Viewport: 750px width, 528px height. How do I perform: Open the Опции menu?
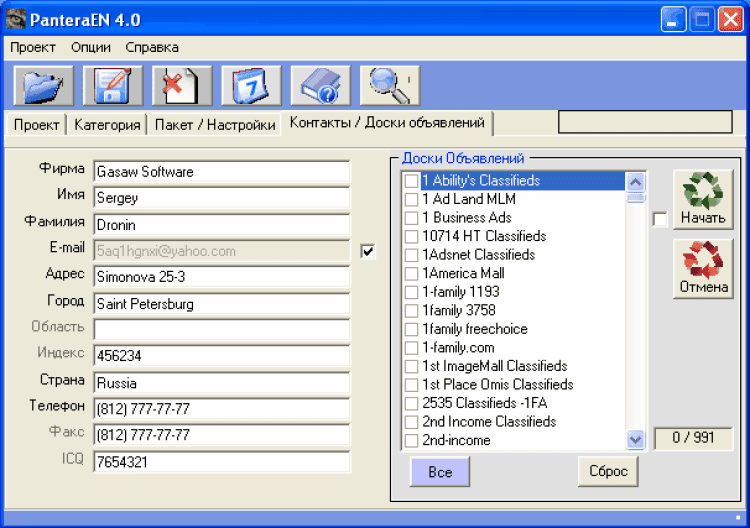coord(91,47)
